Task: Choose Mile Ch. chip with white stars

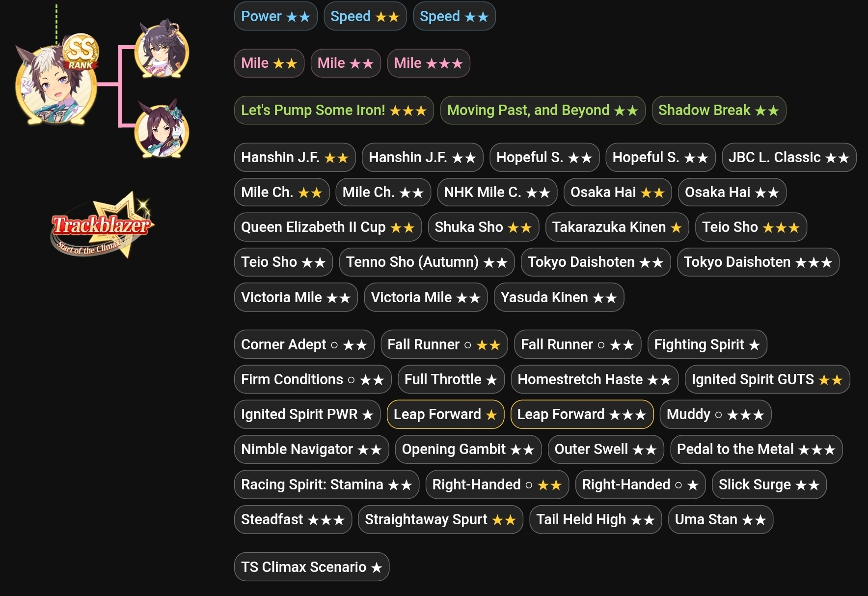Action: coord(383,192)
